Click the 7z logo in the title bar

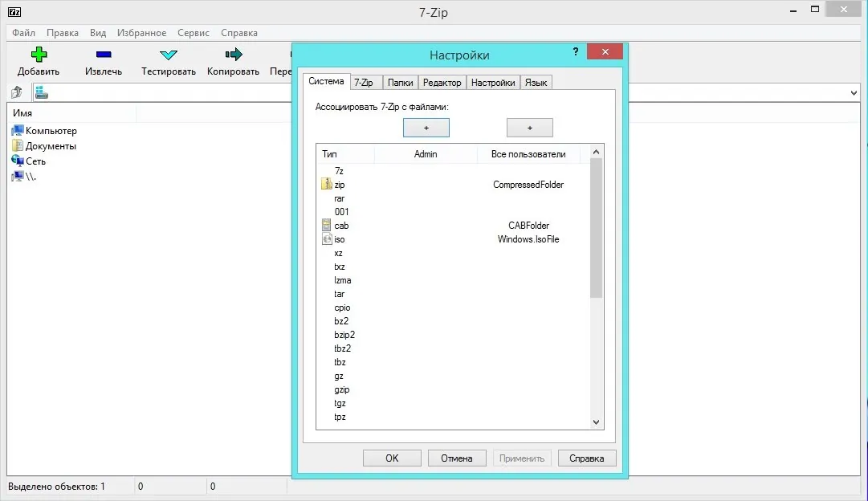coord(14,11)
